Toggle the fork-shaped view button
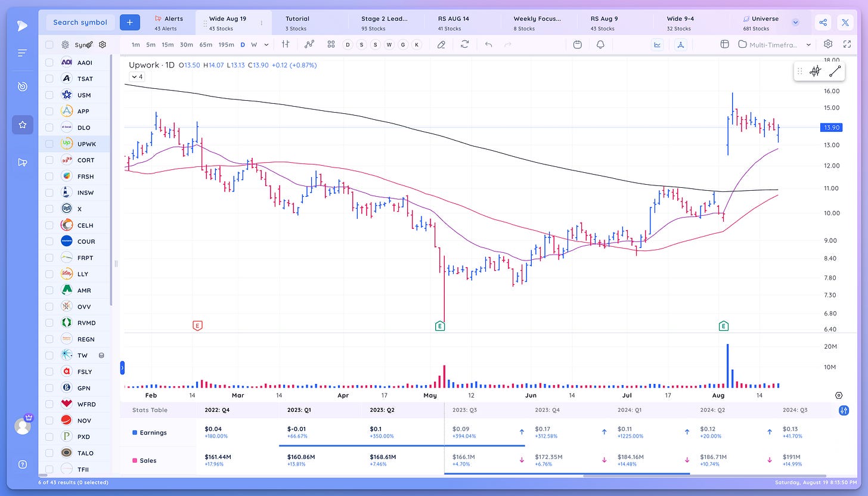The height and width of the screenshot is (496, 868). click(x=681, y=44)
